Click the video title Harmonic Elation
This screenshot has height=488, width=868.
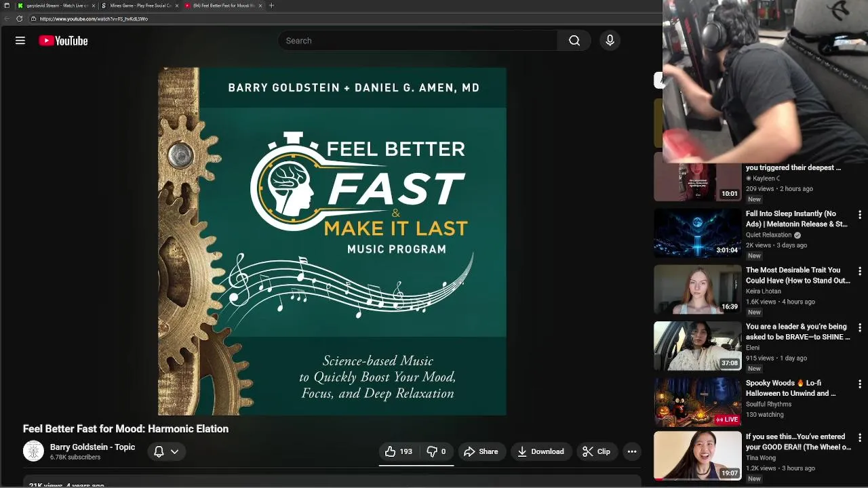pyautogui.click(x=125, y=429)
